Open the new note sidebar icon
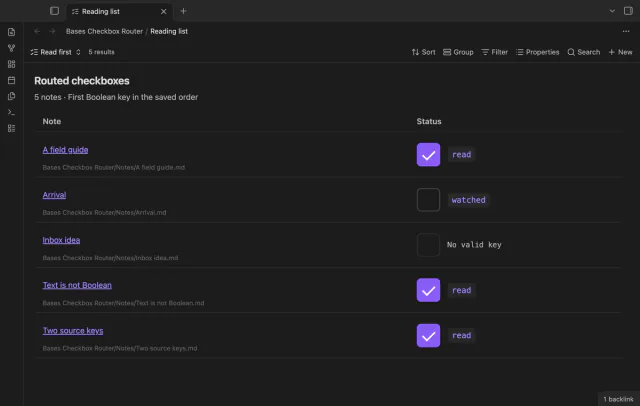 point(11,32)
